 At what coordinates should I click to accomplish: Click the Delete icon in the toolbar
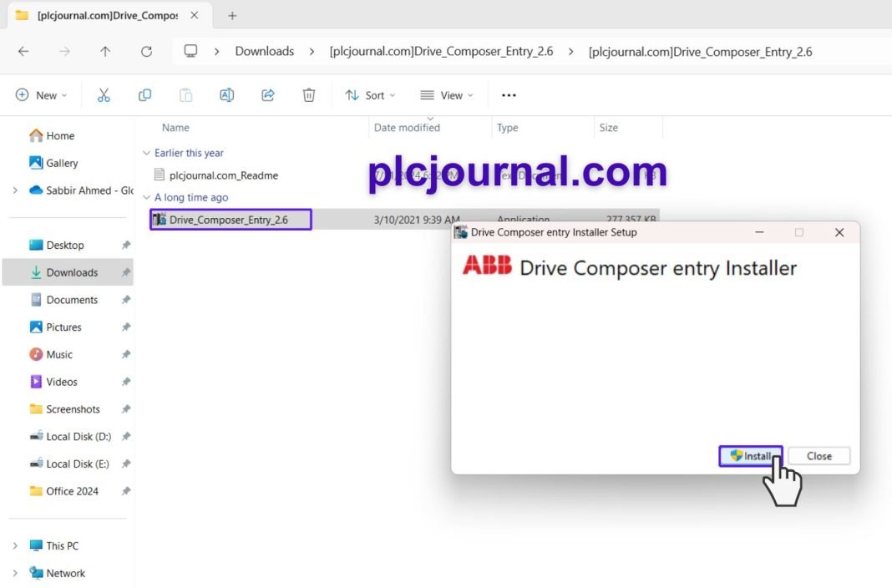pyautogui.click(x=309, y=94)
